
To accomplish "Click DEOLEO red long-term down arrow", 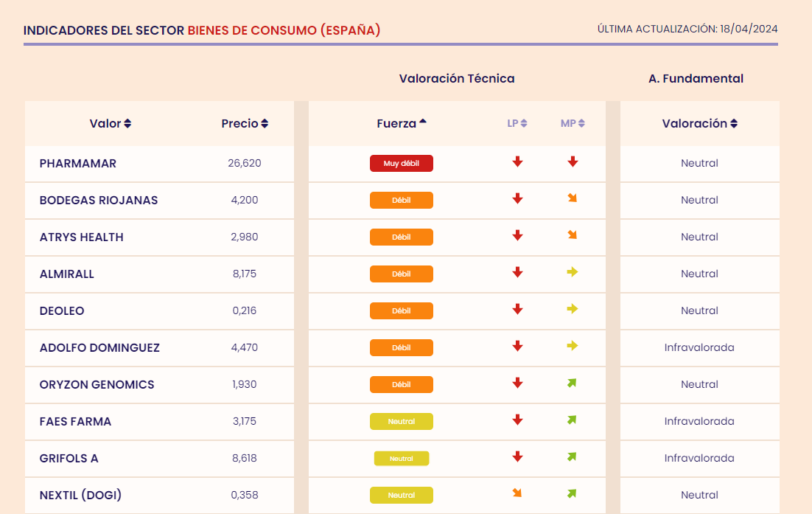I will (517, 310).
